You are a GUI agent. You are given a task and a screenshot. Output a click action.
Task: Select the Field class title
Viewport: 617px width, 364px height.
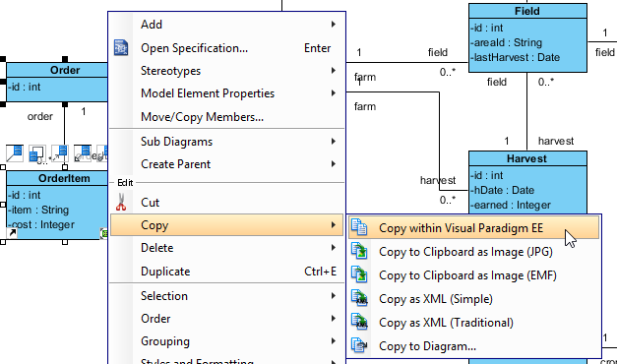(x=527, y=11)
